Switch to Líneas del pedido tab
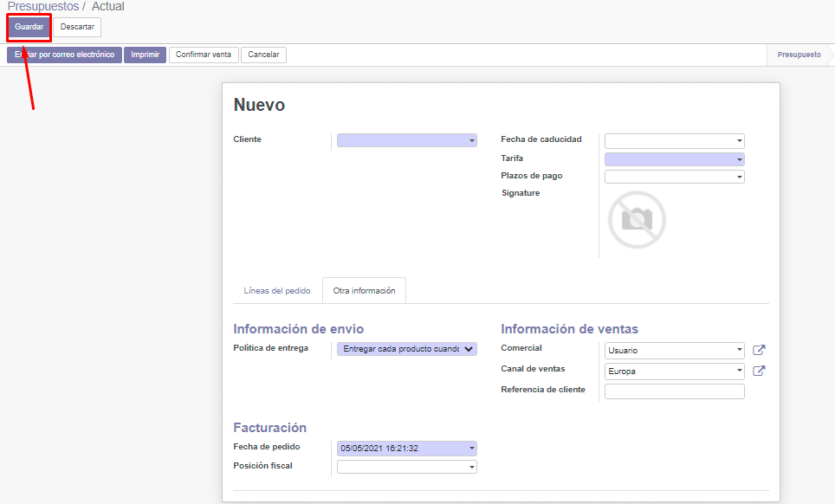 pos(277,291)
